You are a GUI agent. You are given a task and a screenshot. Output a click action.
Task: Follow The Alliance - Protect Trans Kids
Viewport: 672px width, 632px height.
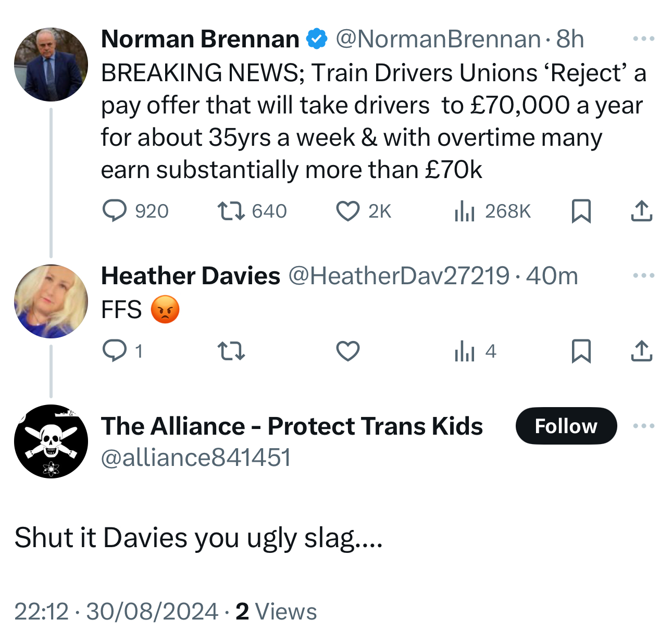click(566, 426)
